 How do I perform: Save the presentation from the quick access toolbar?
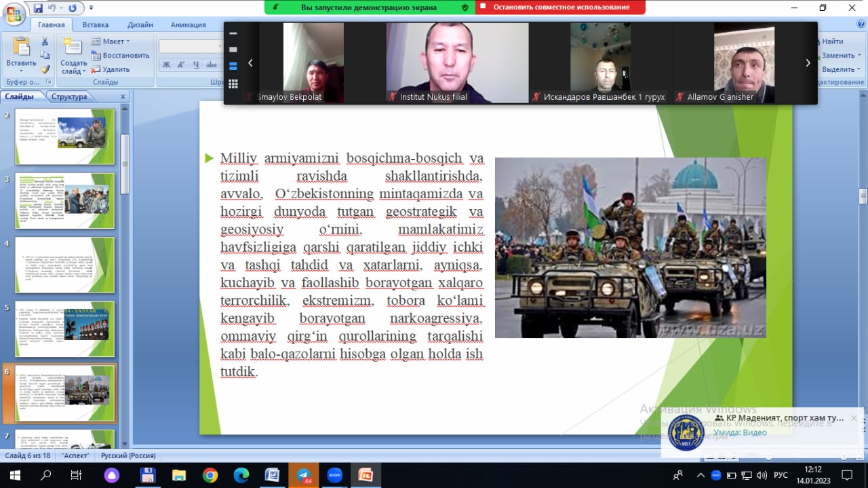tap(38, 8)
